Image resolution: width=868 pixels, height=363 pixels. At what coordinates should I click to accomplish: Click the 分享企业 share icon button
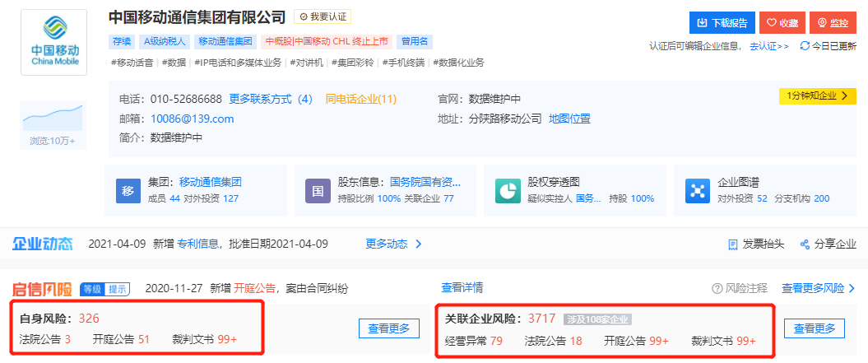829,244
